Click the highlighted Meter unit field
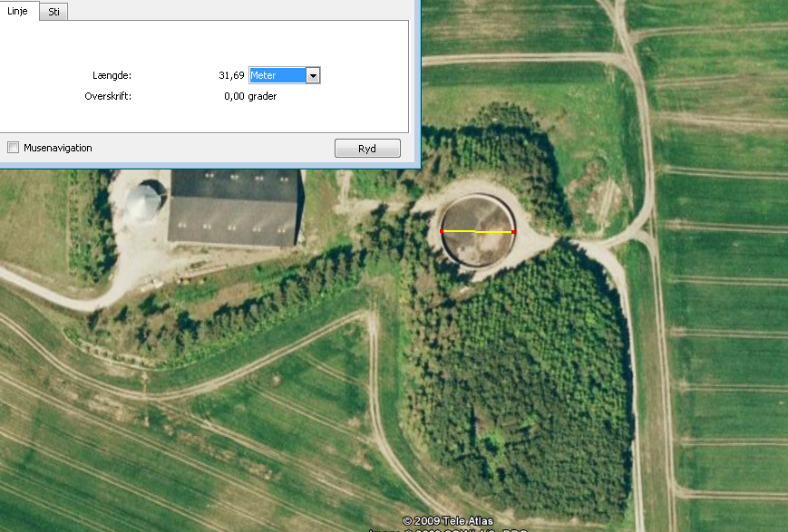788x532 pixels. click(x=277, y=76)
